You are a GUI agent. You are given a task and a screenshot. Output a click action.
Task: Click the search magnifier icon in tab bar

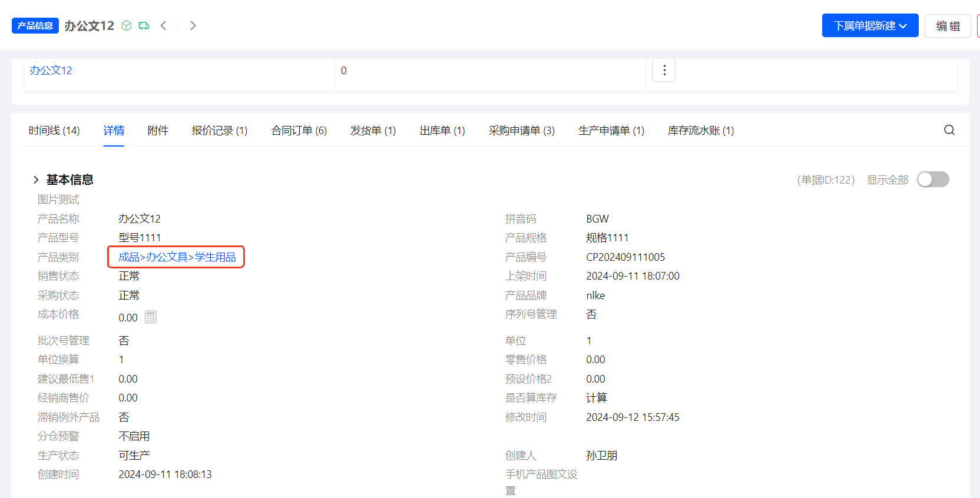pos(949,130)
